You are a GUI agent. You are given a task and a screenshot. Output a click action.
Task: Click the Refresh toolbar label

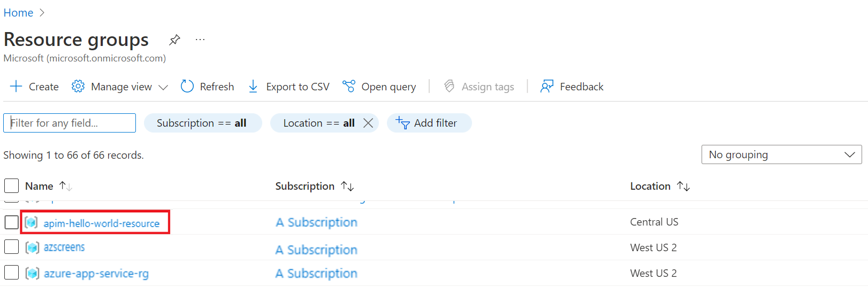point(217,87)
